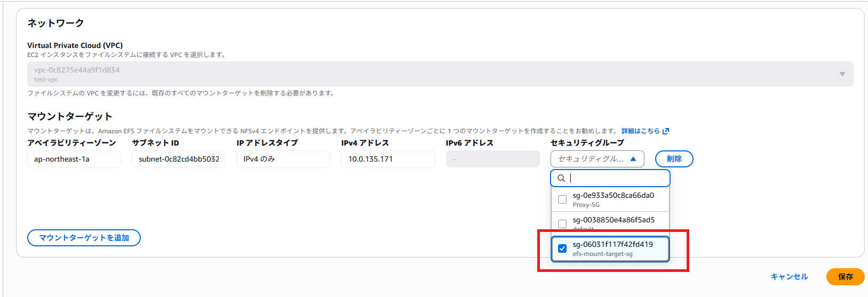Open the disabled VPC dropdown arrow
Screen dimensions: 868x297
coord(842,74)
